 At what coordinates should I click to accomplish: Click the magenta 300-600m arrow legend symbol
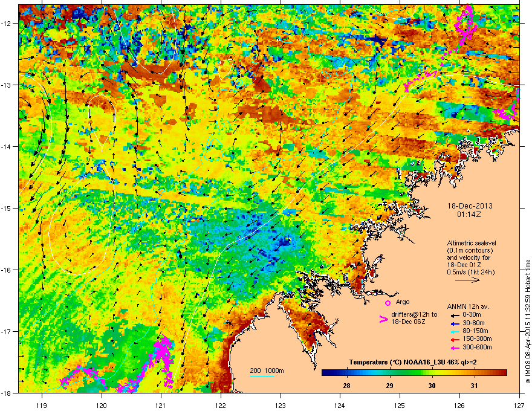pos(455,347)
